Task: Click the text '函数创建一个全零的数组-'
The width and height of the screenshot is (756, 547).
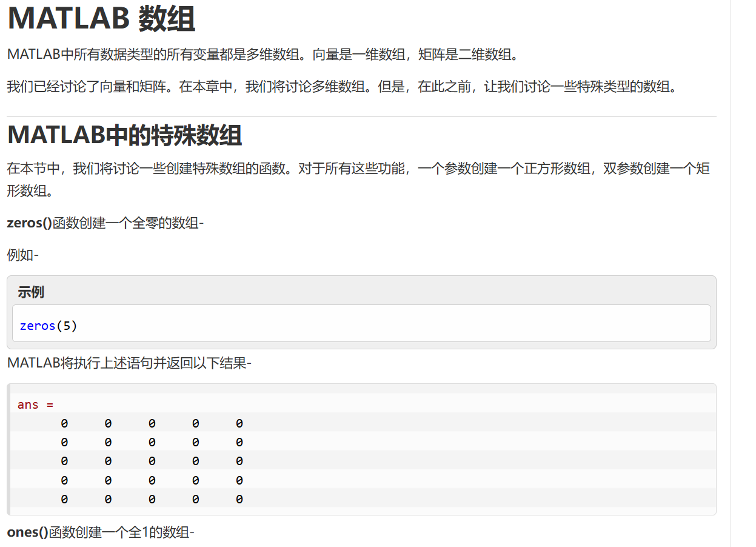Action: click(128, 223)
